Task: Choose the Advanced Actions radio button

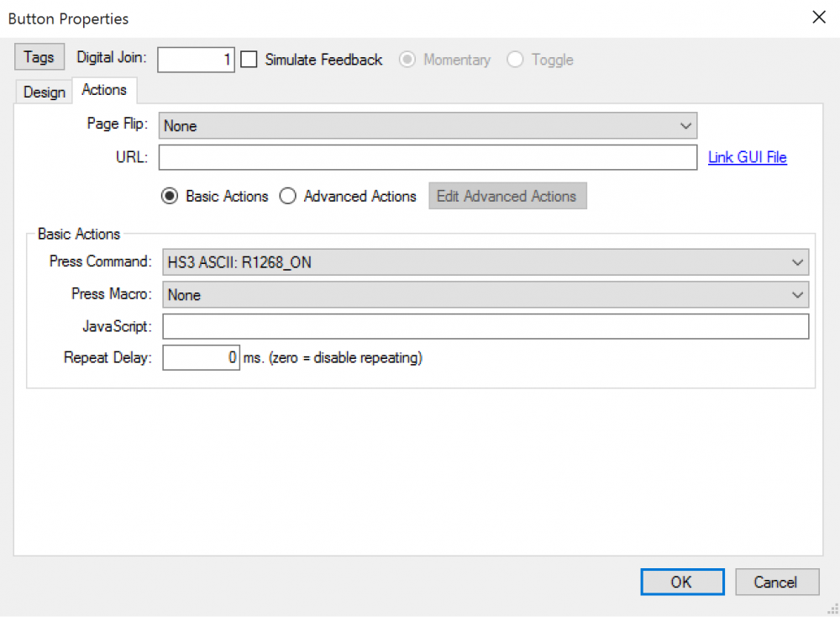Action: tap(288, 196)
